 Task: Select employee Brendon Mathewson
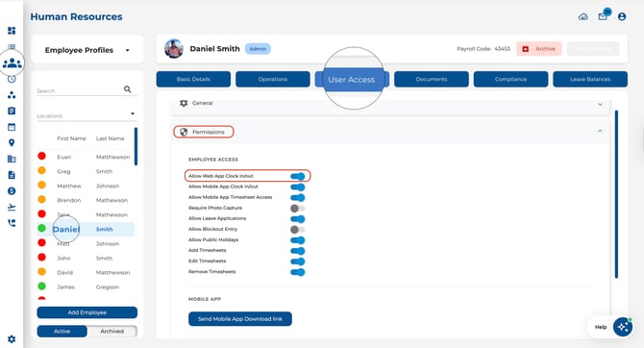tap(86, 200)
